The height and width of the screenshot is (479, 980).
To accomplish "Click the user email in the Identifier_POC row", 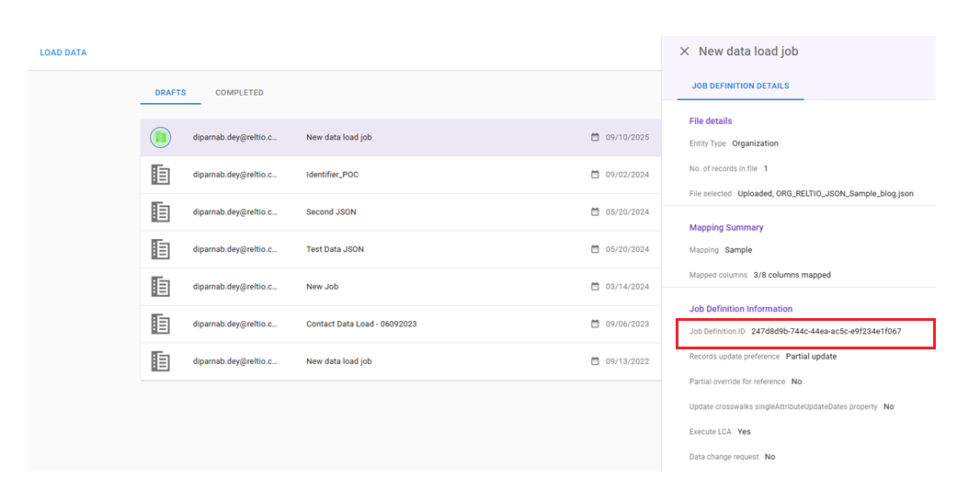I will 235,175.
